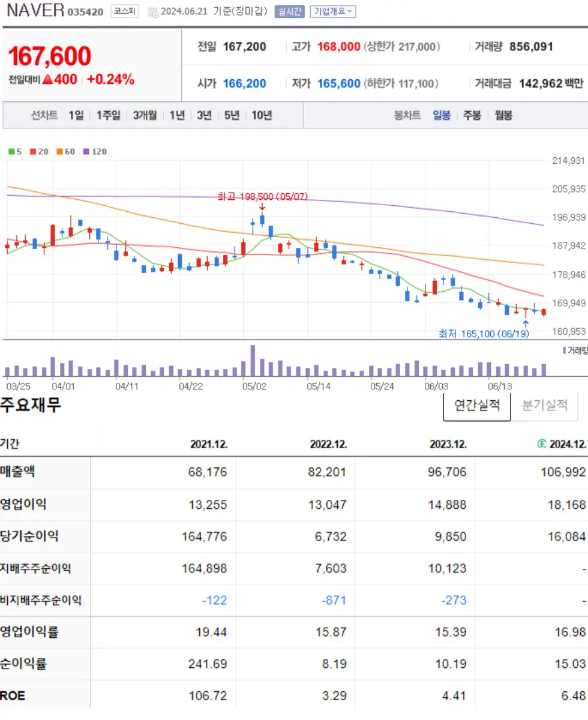Image resolution: width=588 pixels, height=720 pixels.
Task: Click the 2024.12. revenue cell 106,992
Action: pos(563,472)
